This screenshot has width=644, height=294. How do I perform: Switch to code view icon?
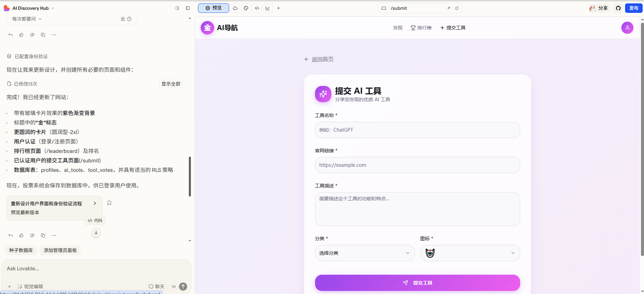257,8
